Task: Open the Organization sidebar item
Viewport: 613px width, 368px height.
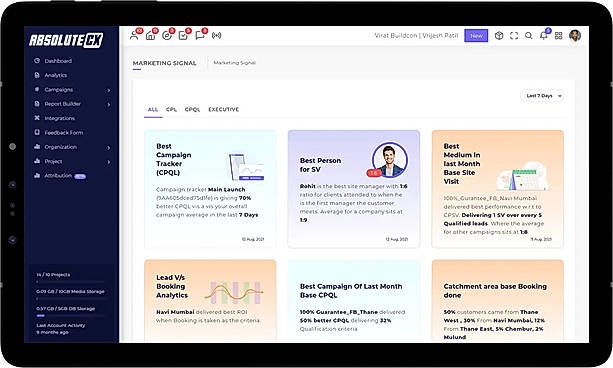Action: point(61,147)
